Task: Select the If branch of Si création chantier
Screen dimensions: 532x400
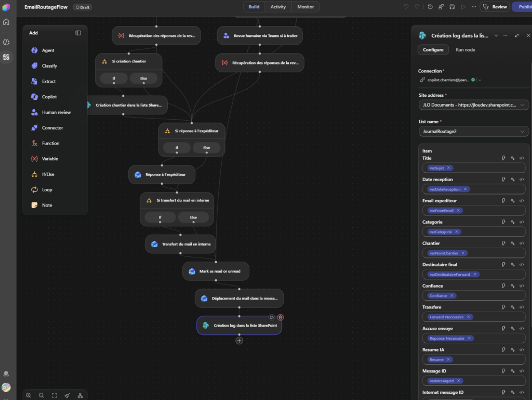Action: 114,79
